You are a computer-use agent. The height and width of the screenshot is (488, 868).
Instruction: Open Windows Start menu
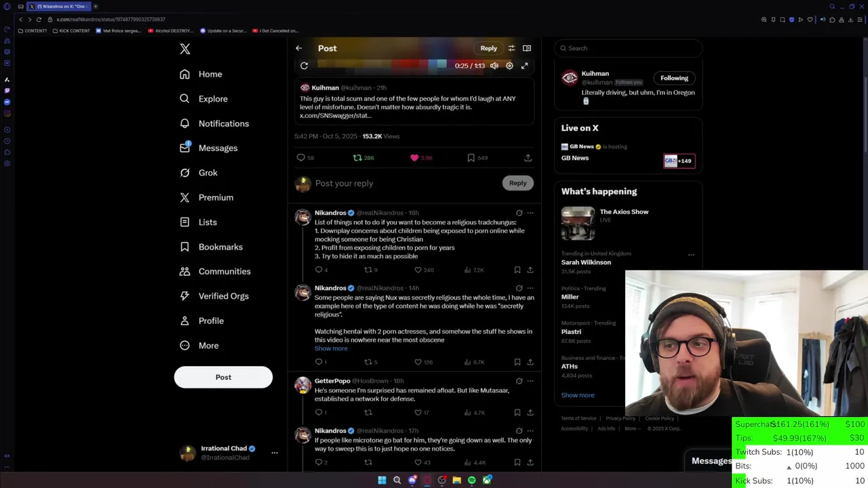[382, 481]
